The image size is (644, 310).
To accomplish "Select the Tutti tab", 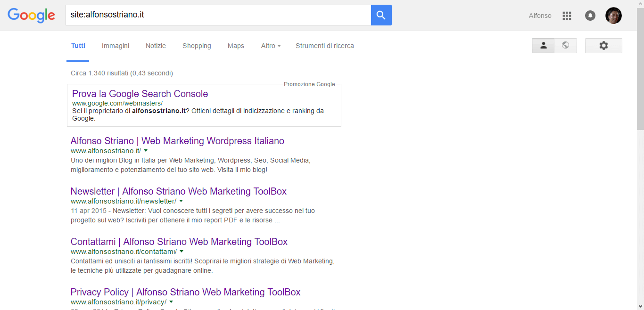I will tap(78, 46).
